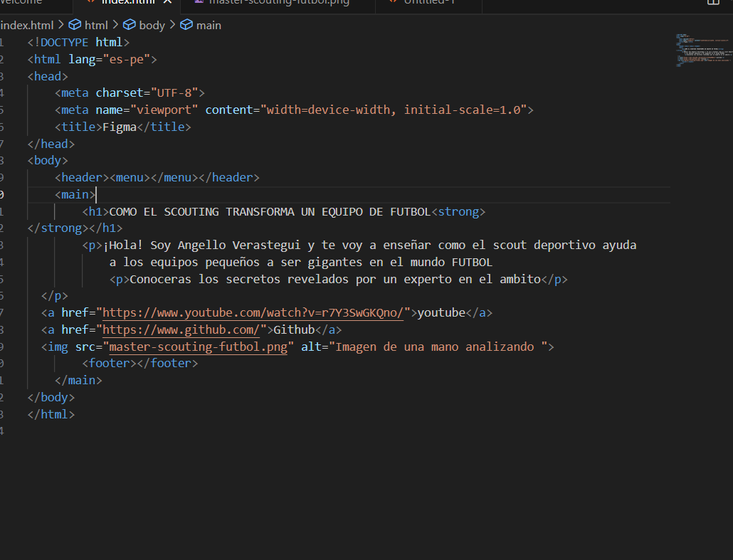
Task: Click the opening <strong> tag
Action: 458,212
